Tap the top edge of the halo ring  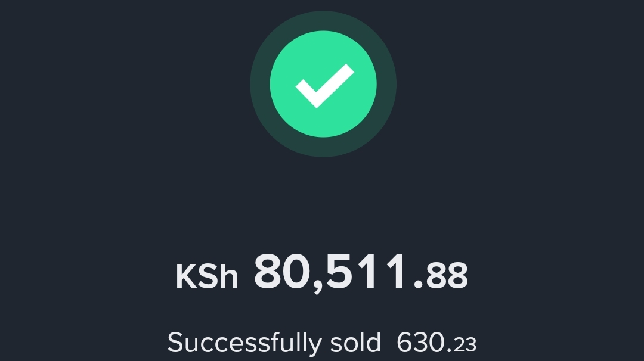click(323, 20)
